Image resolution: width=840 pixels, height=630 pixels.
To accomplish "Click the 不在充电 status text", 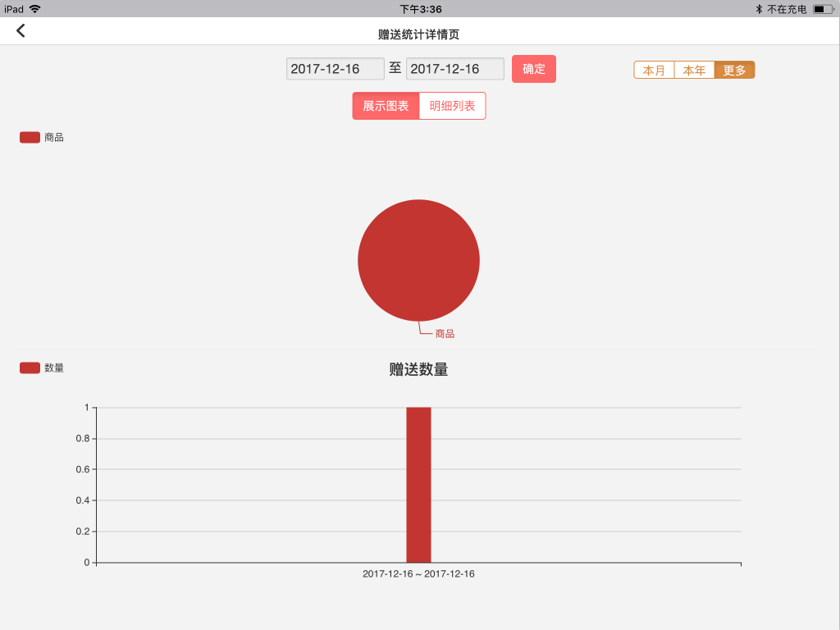I will coord(787,9).
